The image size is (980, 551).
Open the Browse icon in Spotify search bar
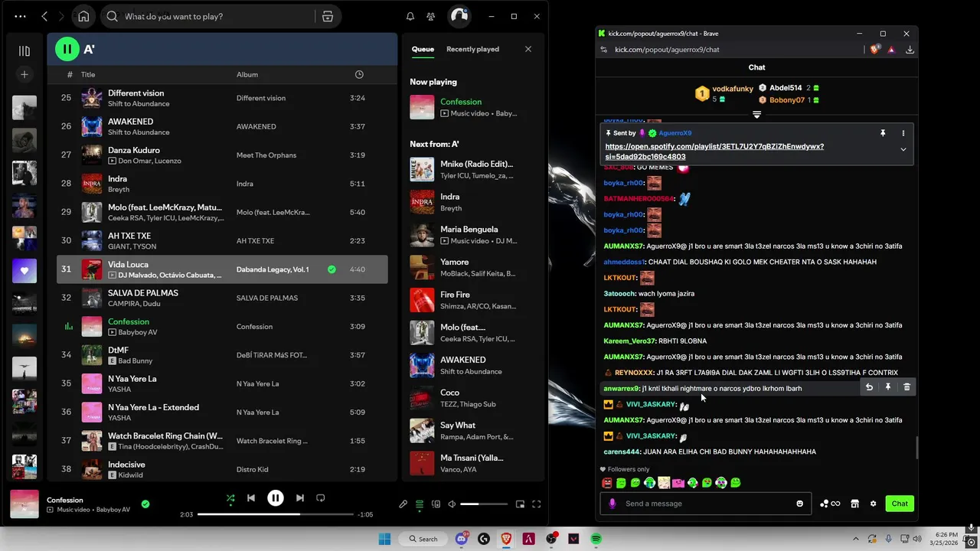(x=328, y=16)
